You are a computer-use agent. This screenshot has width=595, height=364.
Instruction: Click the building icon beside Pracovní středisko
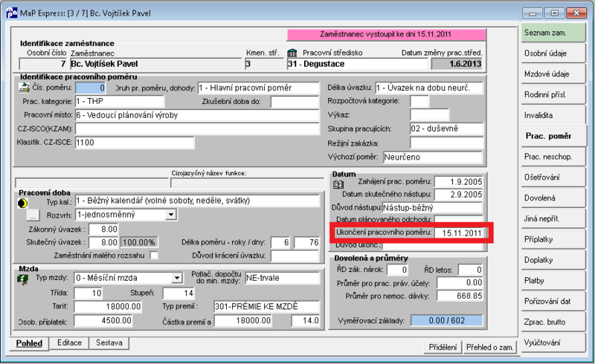(292, 53)
